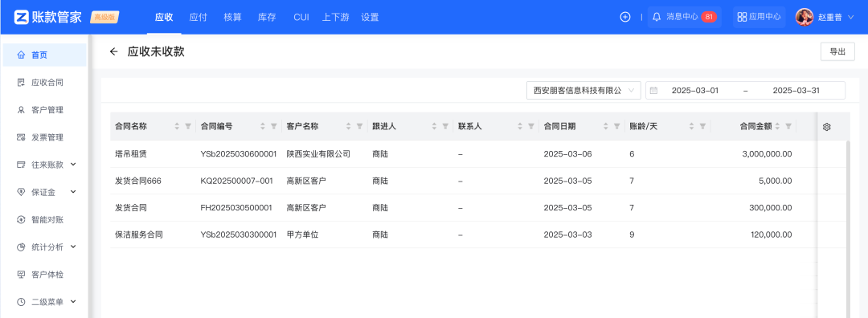Expand 统计分析 sidebar submenu
Viewport: 868px width, 318px height.
(73, 247)
